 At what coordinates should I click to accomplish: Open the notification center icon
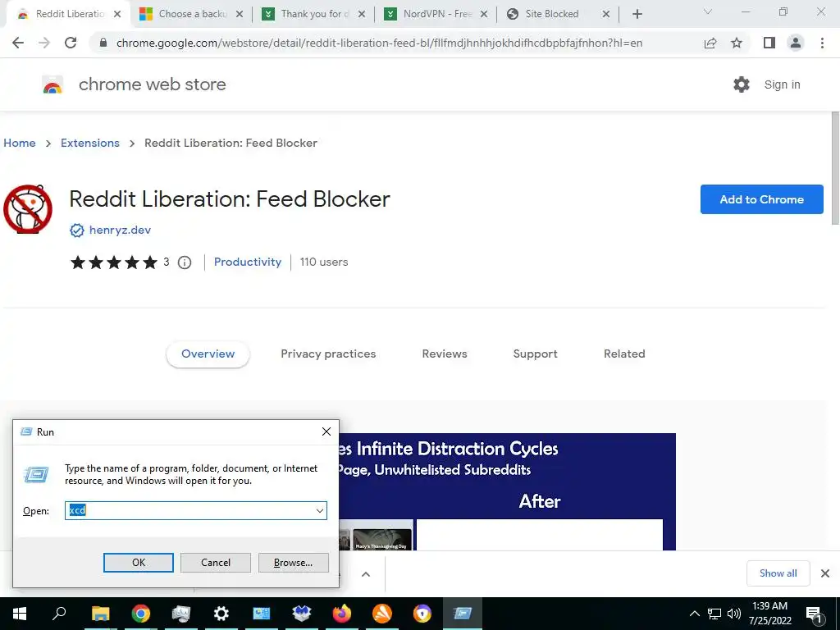814,614
